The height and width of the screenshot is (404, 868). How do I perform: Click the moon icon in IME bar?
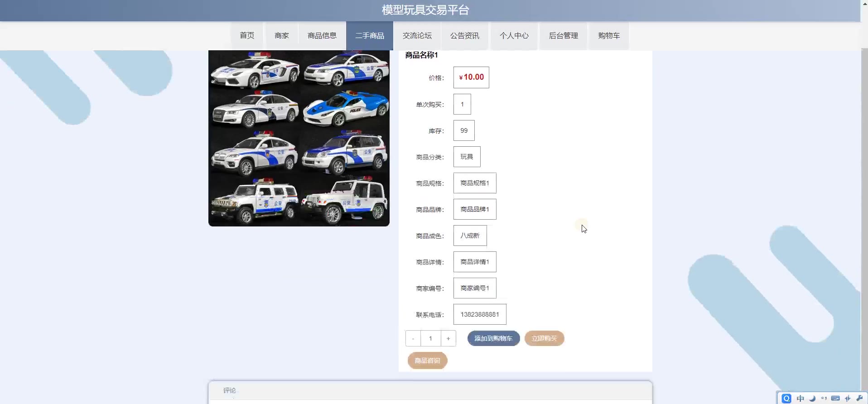tap(812, 398)
